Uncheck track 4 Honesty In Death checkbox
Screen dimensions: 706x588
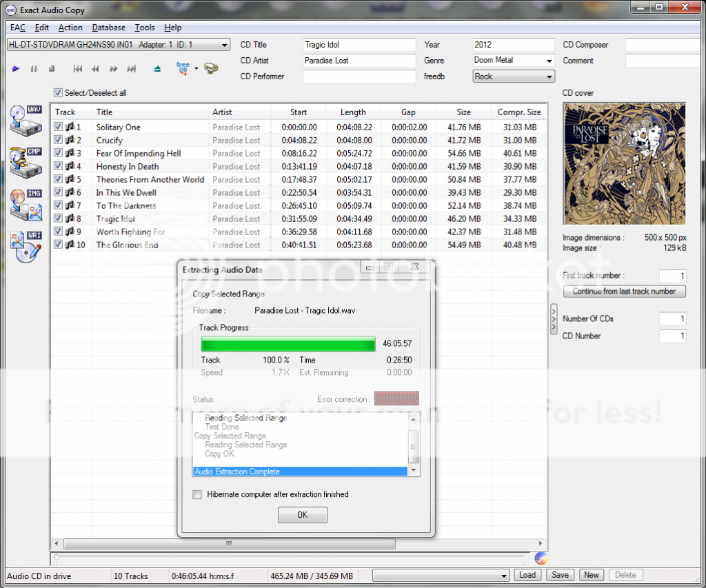[x=58, y=166]
